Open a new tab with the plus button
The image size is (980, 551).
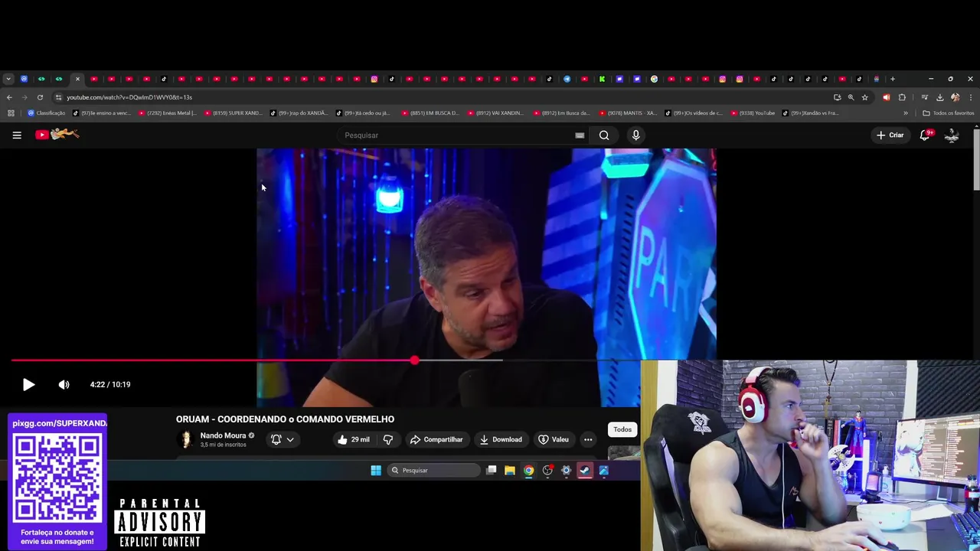(892, 79)
